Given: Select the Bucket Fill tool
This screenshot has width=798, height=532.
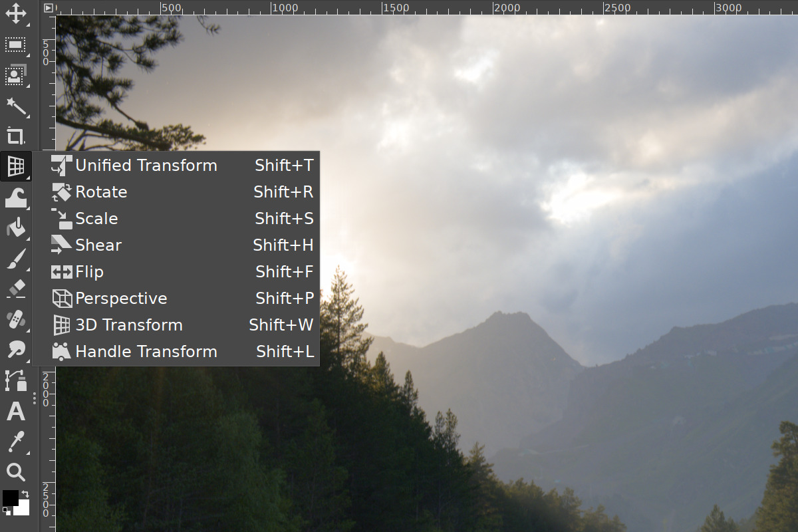Looking at the screenshot, I should pyautogui.click(x=17, y=227).
